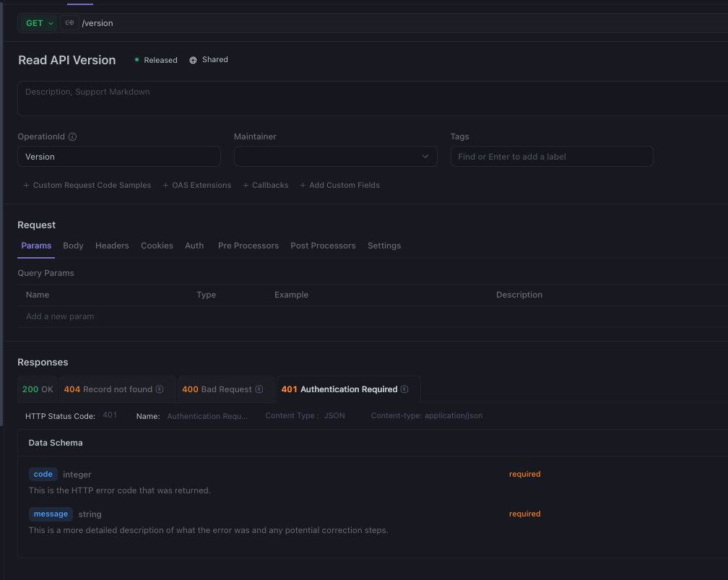Click the reference icon on 400 Bad Request tab

pyautogui.click(x=259, y=389)
